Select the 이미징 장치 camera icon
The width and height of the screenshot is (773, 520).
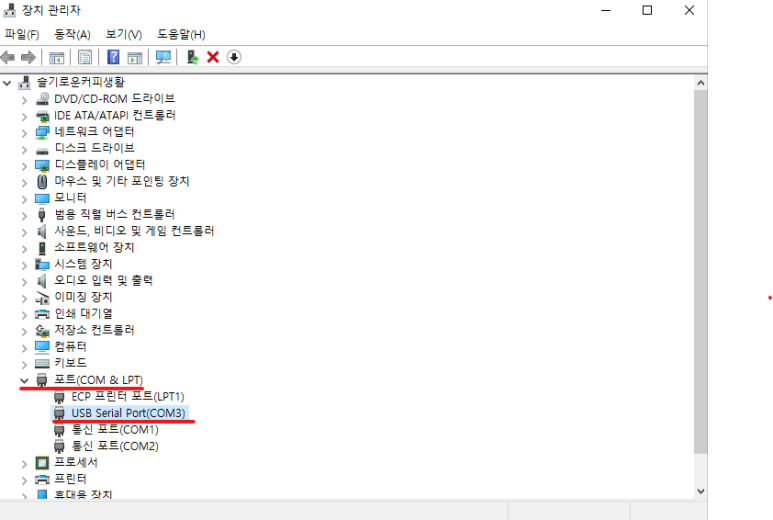[x=42, y=298]
